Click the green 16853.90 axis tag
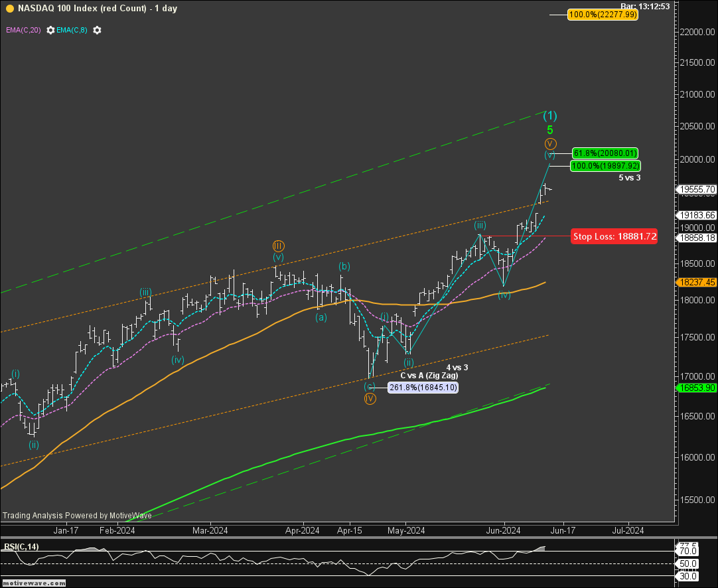 pyautogui.click(x=697, y=388)
